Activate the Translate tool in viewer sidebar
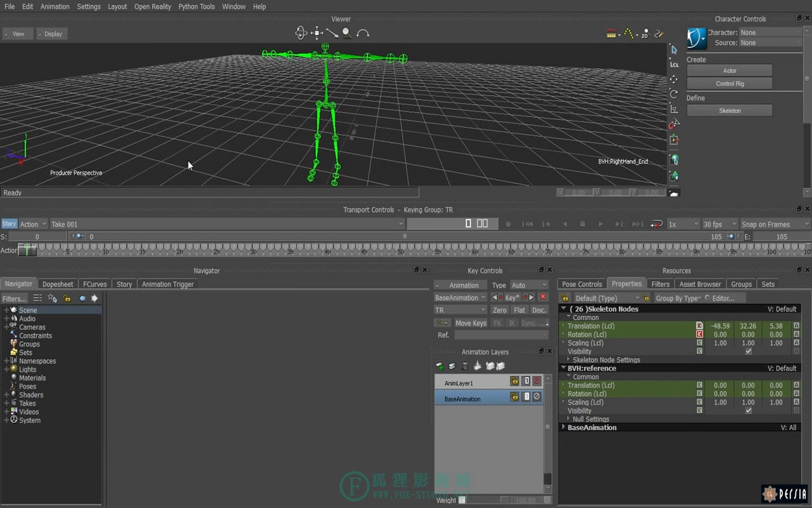 pos(674,79)
